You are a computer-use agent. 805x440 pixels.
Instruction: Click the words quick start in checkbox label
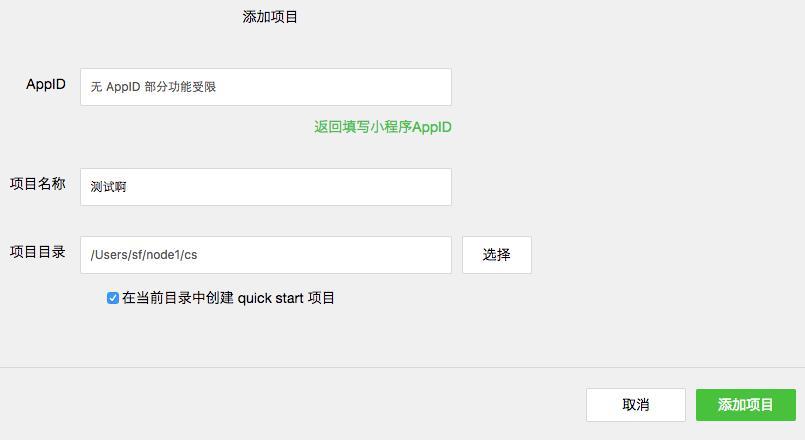270,298
